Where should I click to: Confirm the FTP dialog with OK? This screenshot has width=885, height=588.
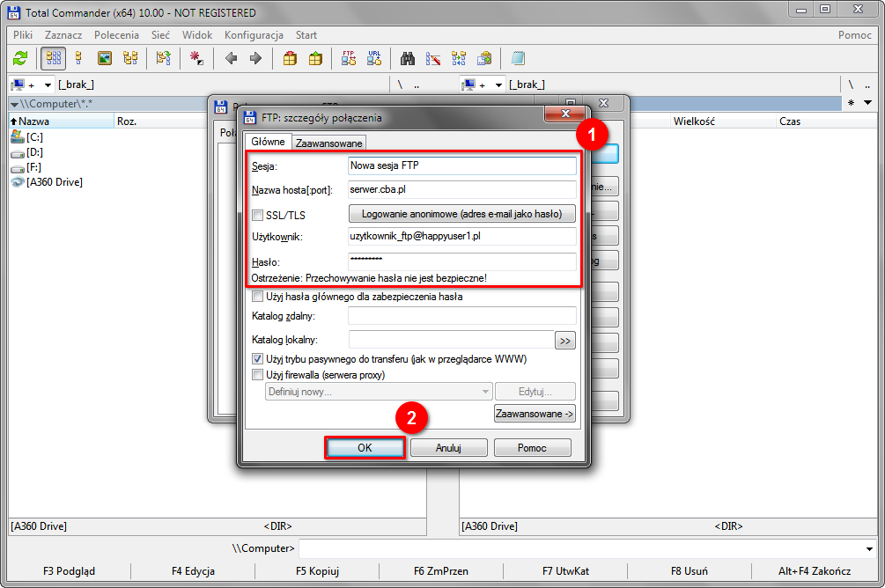pyautogui.click(x=365, y=447)
